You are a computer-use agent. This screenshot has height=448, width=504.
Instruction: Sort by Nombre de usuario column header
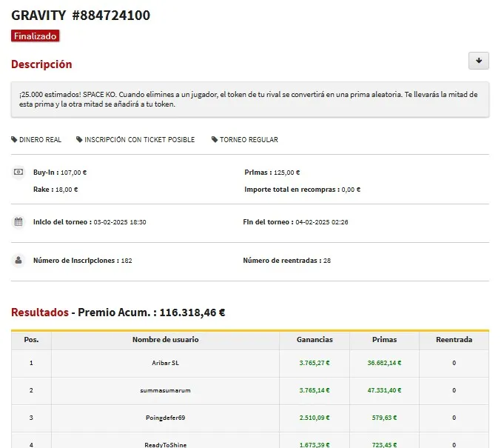[165, 340]
